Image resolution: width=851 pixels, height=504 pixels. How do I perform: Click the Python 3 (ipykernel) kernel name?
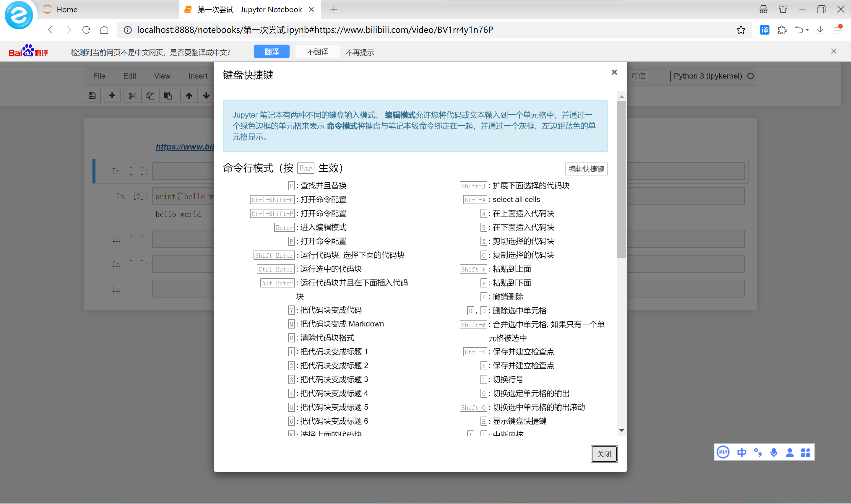tap(708, 76)
